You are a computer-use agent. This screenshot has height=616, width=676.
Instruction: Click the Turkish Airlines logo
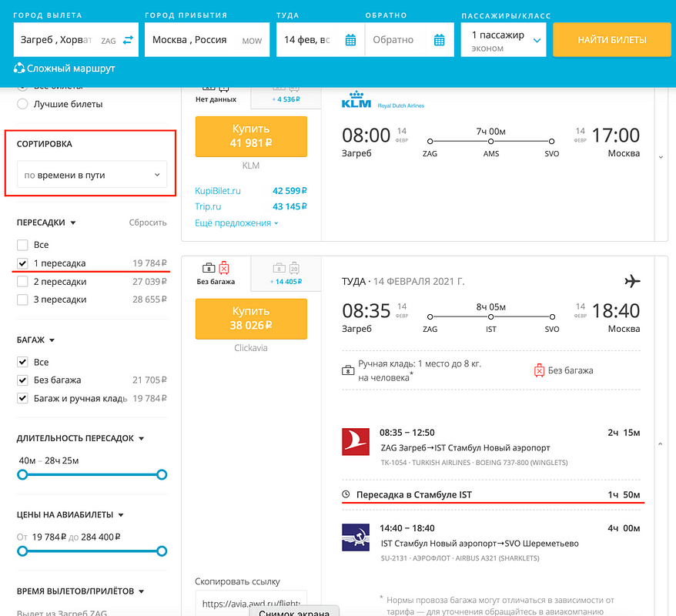pyautogui.click(x=355, y=442)
